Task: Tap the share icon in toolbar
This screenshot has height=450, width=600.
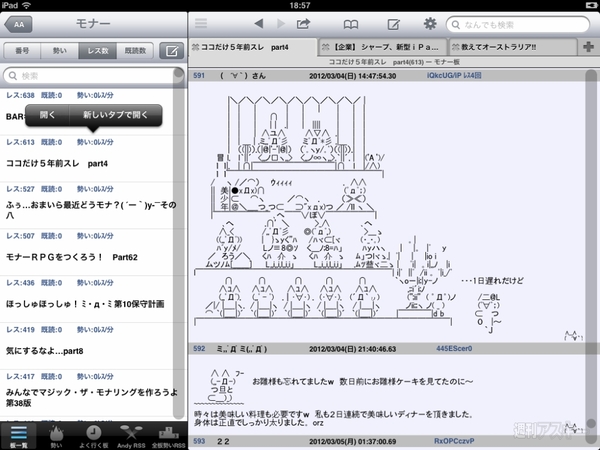Action: 303,24
